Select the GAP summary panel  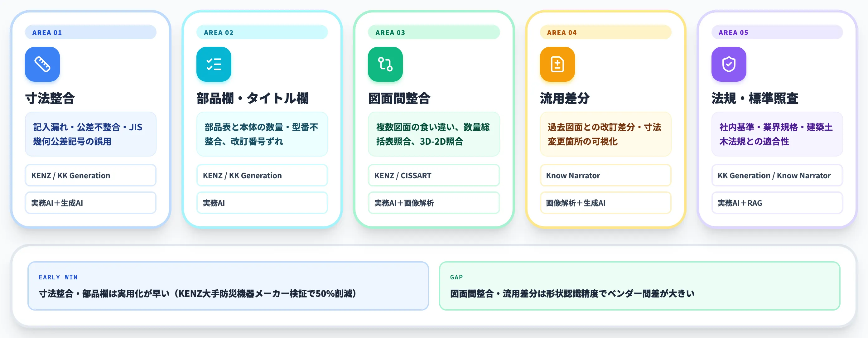coord(639,286)
